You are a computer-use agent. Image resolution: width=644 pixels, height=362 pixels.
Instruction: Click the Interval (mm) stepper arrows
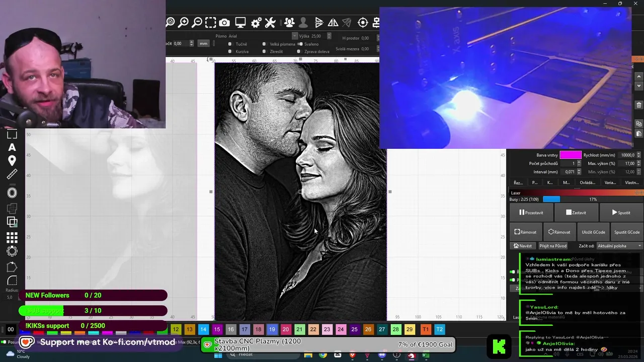[579, 171]
